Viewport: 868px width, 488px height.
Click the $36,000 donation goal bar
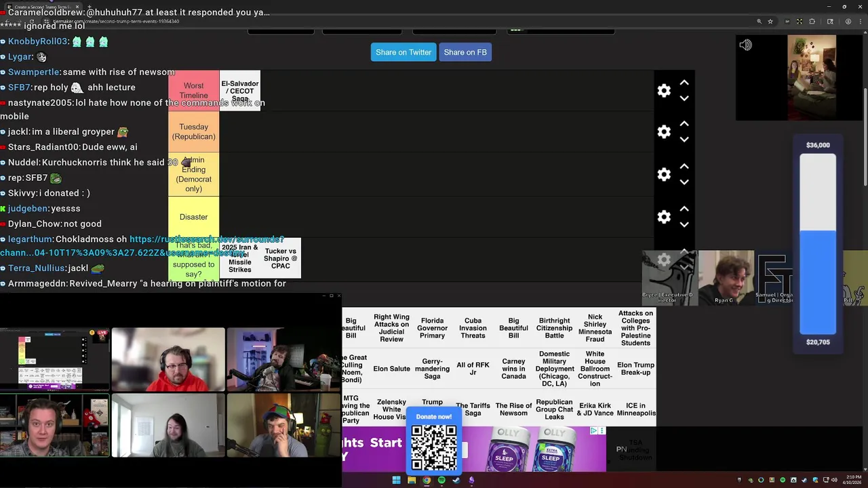point(818,244)
